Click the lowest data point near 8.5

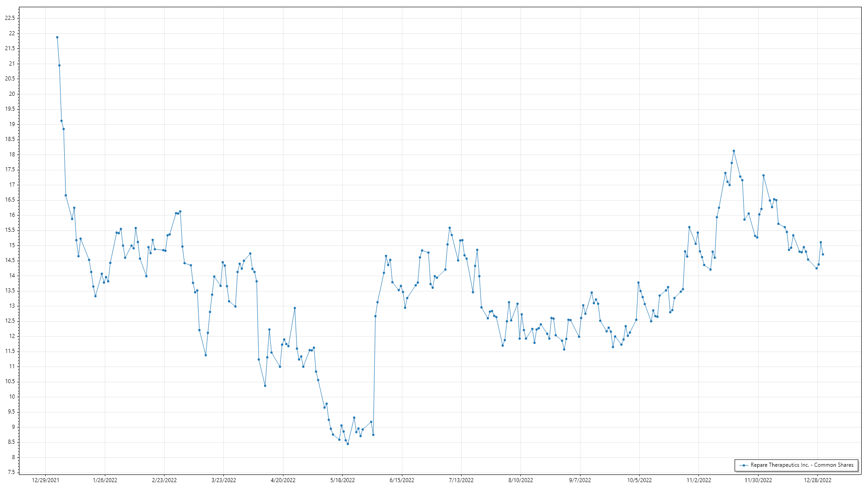[x=348, y=444]
